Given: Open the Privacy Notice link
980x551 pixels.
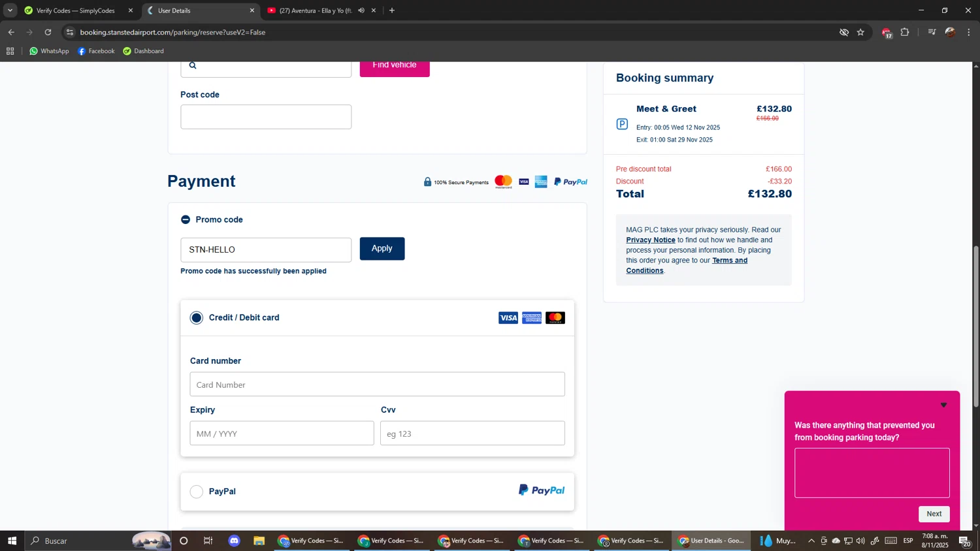Looking at the screenshot, I should point(651,240).
